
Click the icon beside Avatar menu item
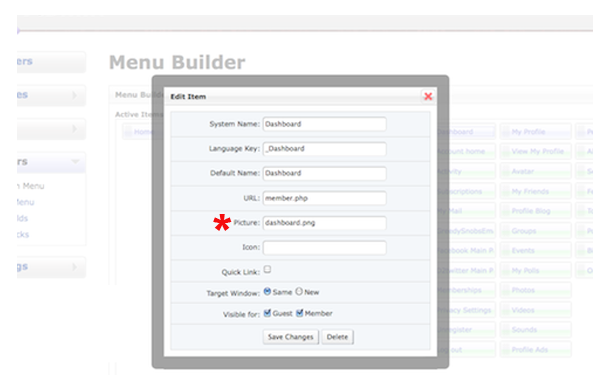tap(505, 171)
